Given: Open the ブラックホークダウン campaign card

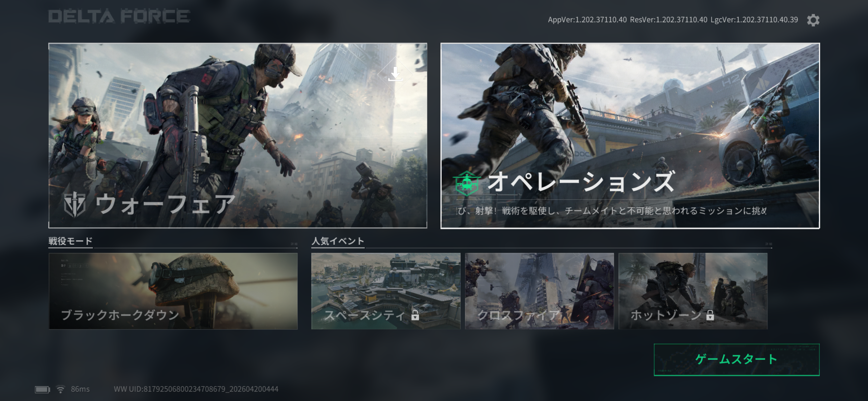Looking at the screenshot, I should (x=173, y=291).
